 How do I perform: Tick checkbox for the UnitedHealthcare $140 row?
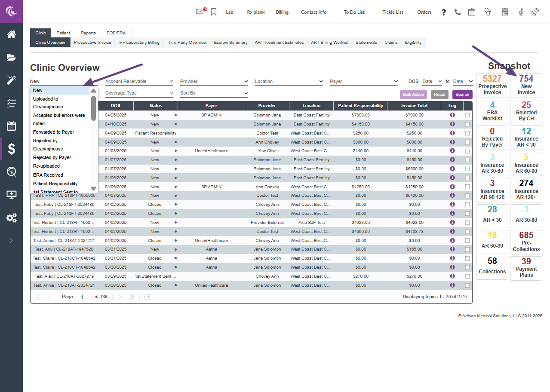467,151
